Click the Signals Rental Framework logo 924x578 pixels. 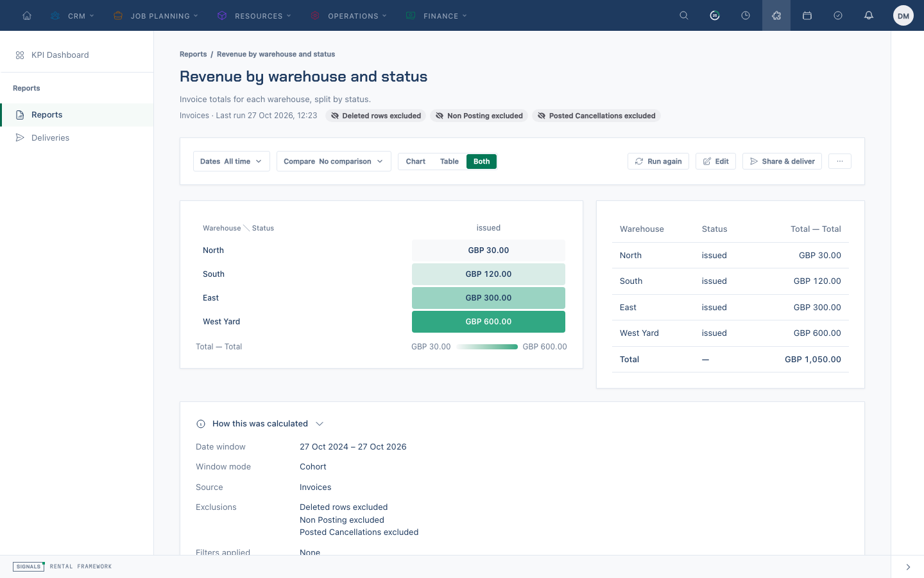pos(62,566)
